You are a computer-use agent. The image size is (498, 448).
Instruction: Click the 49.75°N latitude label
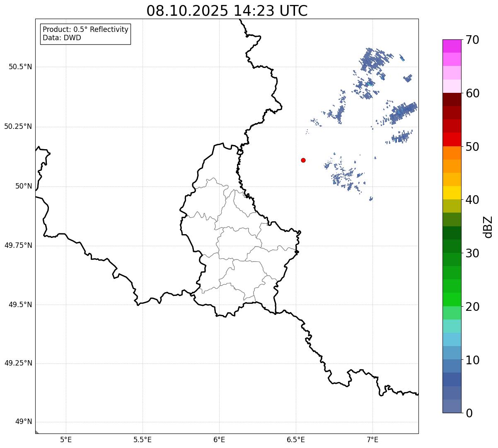pos(18,245)
